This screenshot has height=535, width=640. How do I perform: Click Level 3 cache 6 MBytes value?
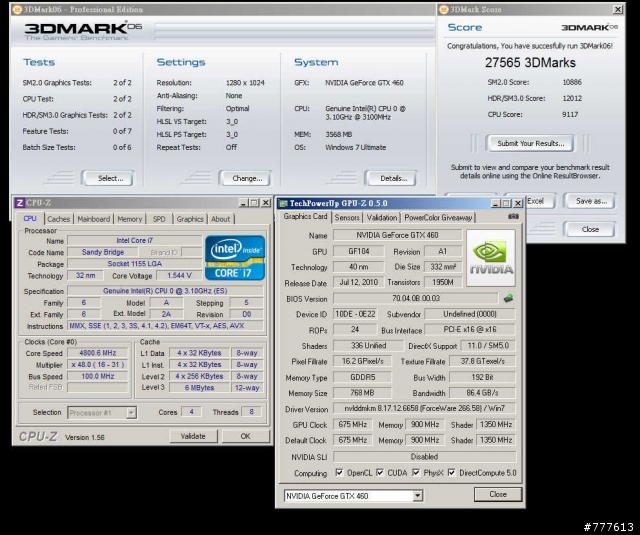coord(199,388)
